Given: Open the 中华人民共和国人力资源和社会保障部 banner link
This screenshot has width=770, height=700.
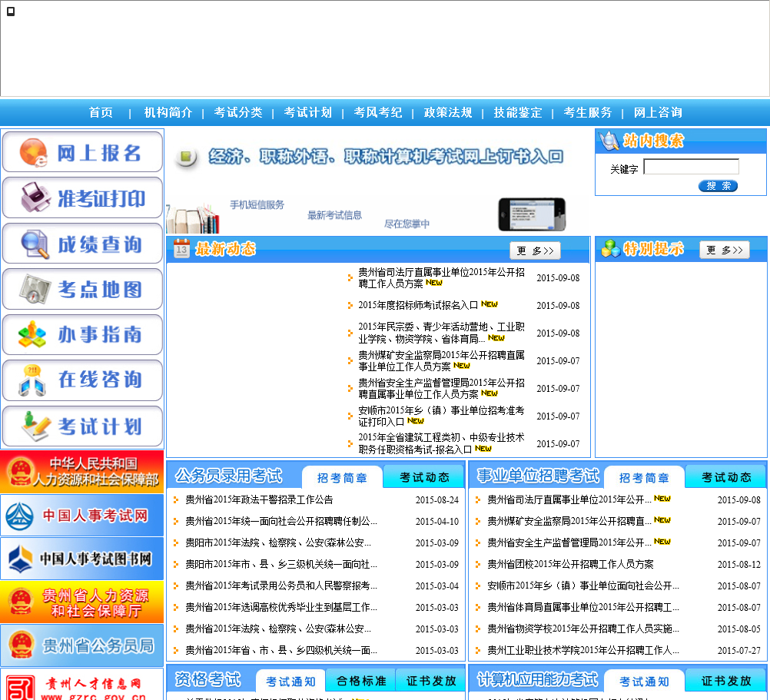Looking at the screenshot, I should point(81,472).
